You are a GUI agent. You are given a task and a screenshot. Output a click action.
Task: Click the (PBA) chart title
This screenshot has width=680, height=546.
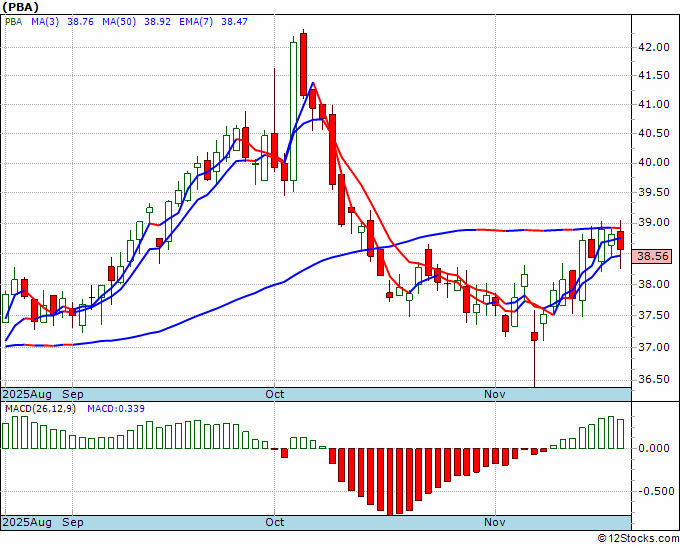click(20, 7)
